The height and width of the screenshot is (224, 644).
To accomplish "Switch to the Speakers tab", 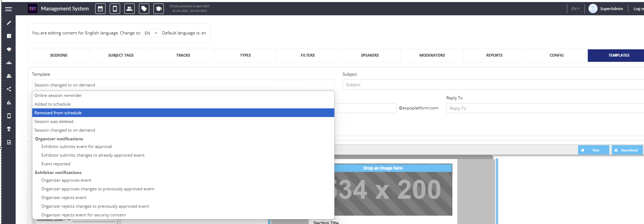I will pyautogui.click(x=370, y=55).
